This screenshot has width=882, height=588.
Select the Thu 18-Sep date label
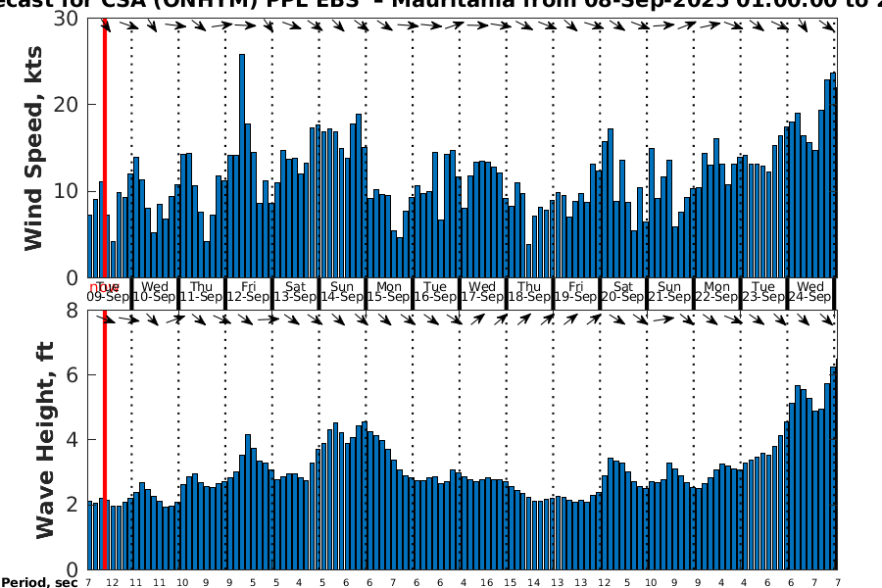tap(529, 292)
